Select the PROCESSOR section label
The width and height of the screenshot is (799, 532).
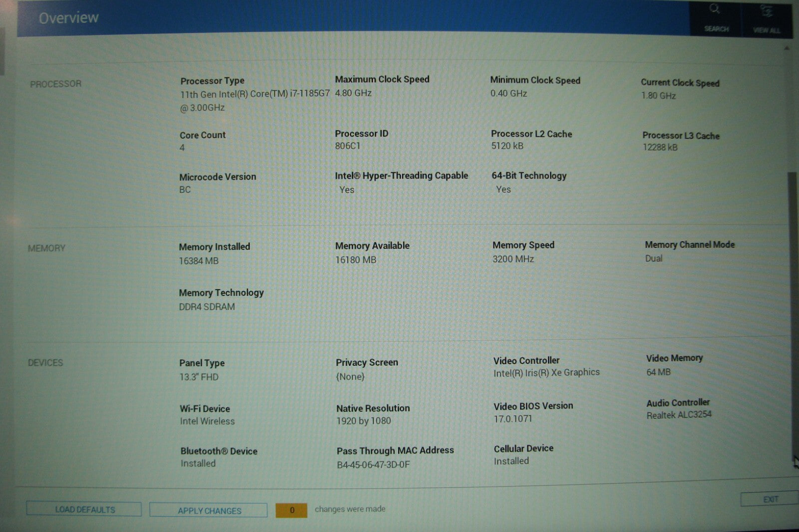[55, 84]
